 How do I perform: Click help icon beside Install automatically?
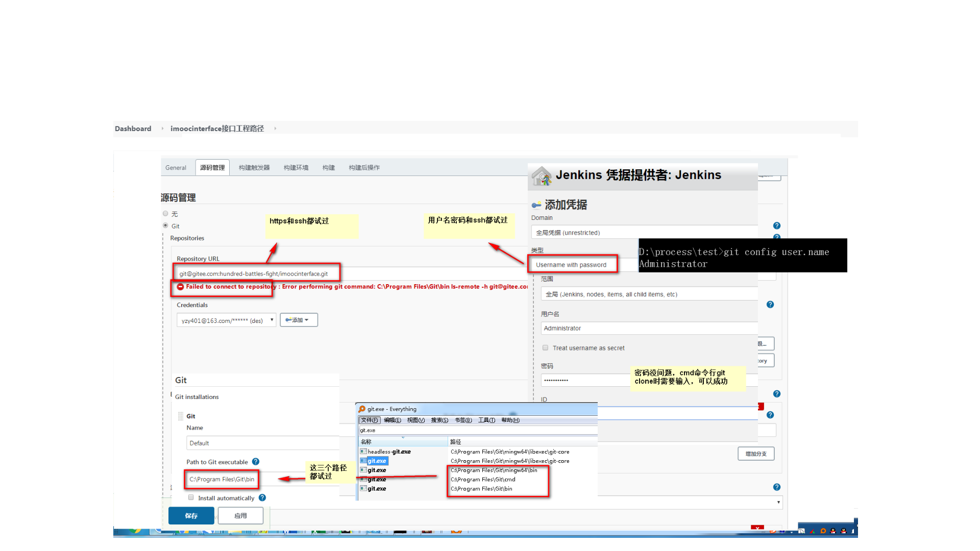[x=262, y=497]
